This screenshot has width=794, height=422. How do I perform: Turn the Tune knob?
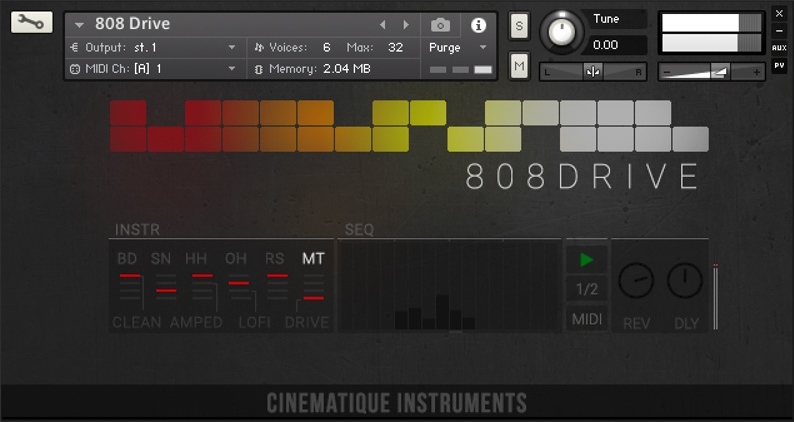[562, 32]
